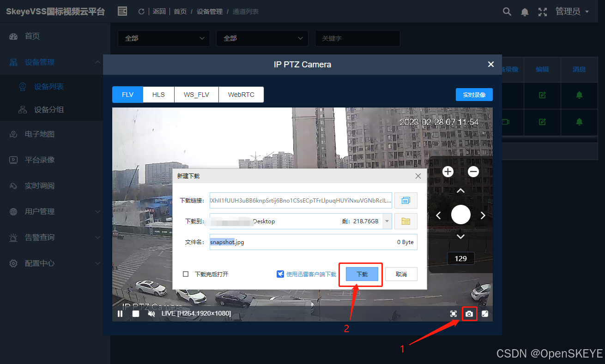Viewport: 605px width, 364px height.
Task: Take a snapshot with the camera icon
Action: [x=469, y=314]
